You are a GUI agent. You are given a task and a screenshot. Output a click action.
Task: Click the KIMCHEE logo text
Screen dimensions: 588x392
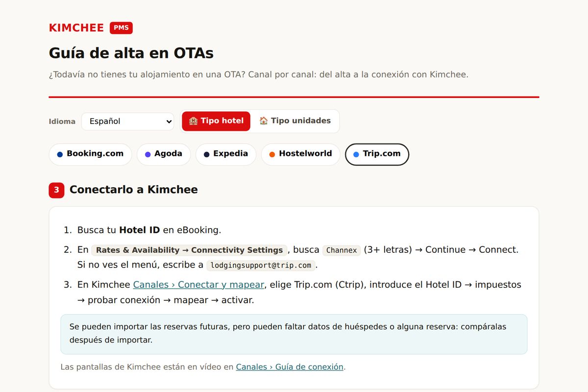[x=76, y=28]
